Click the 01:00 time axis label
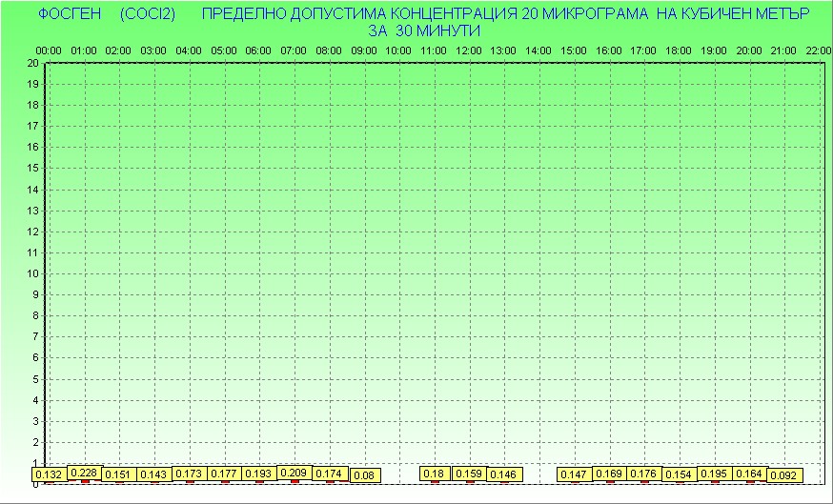833x504 pixels. (x=84, y=51)
